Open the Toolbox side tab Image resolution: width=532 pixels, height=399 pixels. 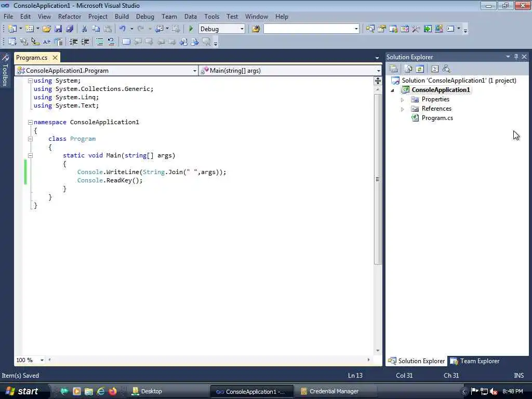(5, 71)
